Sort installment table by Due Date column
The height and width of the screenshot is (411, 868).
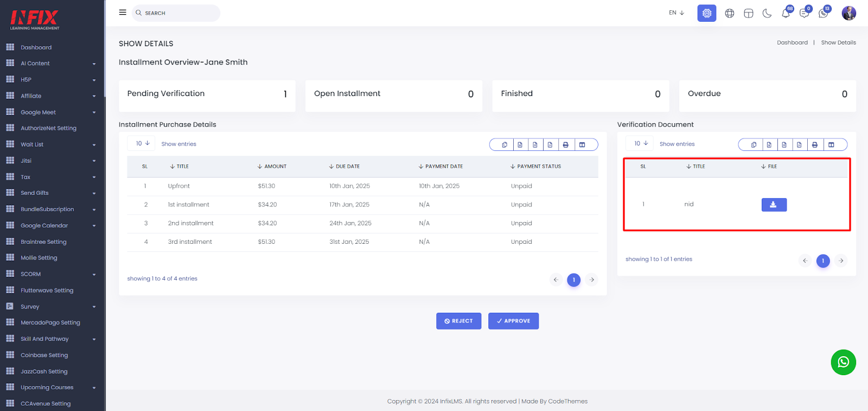tap(344, 167)
